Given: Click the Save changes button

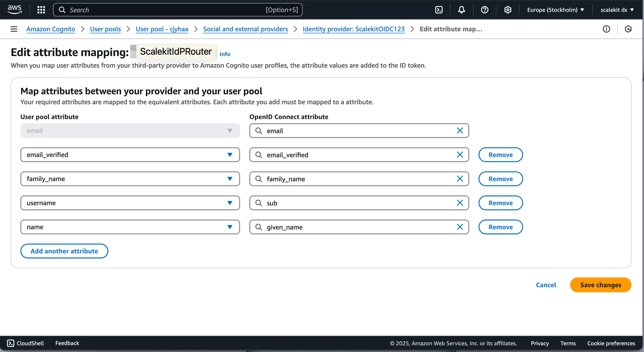Looking at the screenshot, I should [600, 285].
